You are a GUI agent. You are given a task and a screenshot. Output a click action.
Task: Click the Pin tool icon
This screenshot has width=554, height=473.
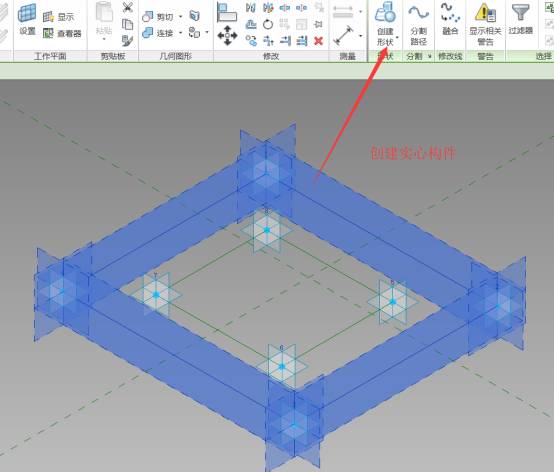pyautogui.click(x=319, y=24)
